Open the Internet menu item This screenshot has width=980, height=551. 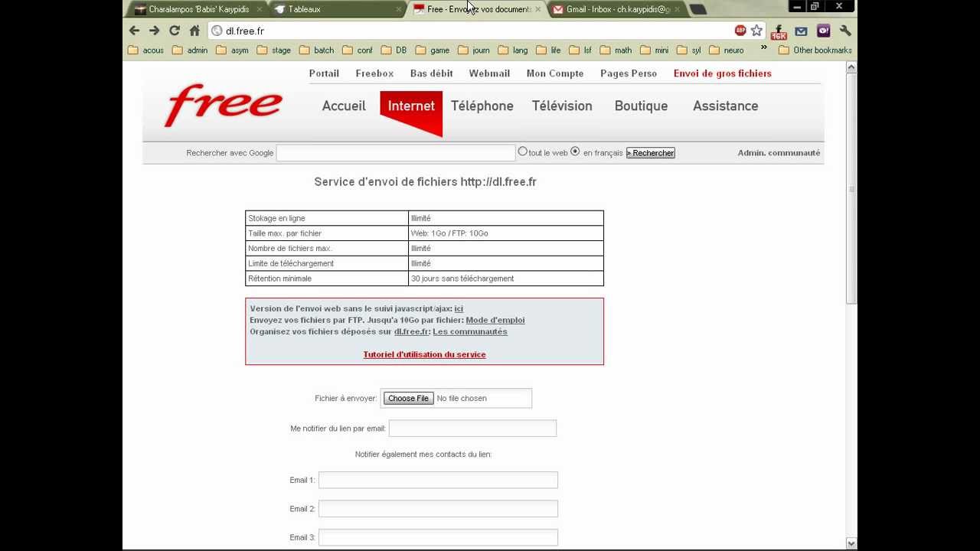(x=411, y=106)
